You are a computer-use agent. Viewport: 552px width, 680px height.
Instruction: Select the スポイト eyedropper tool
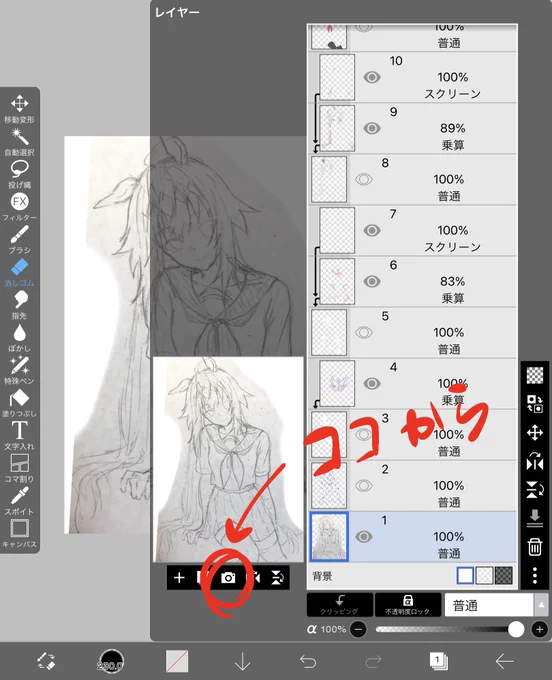point(19,501)
